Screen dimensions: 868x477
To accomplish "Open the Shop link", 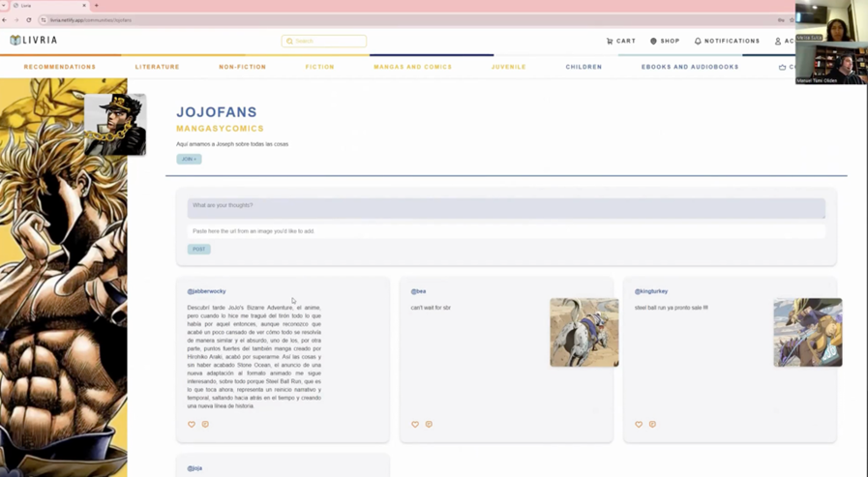I will pyautogui.click(x=664, y=41).
